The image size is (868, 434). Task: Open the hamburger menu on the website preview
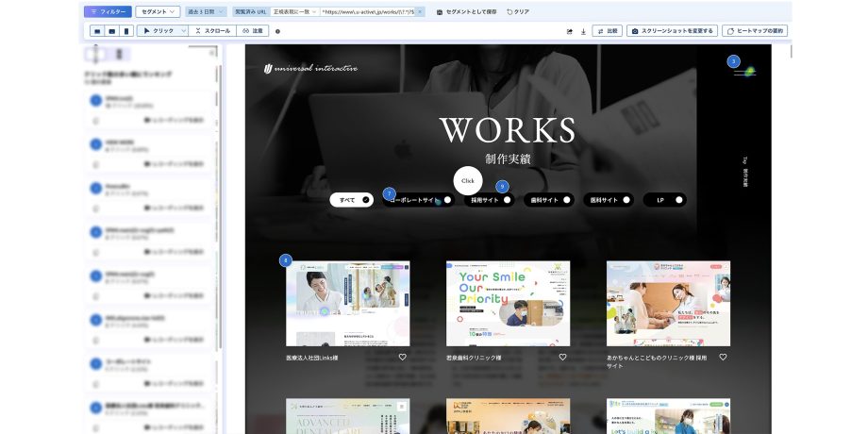pos(744,72)
